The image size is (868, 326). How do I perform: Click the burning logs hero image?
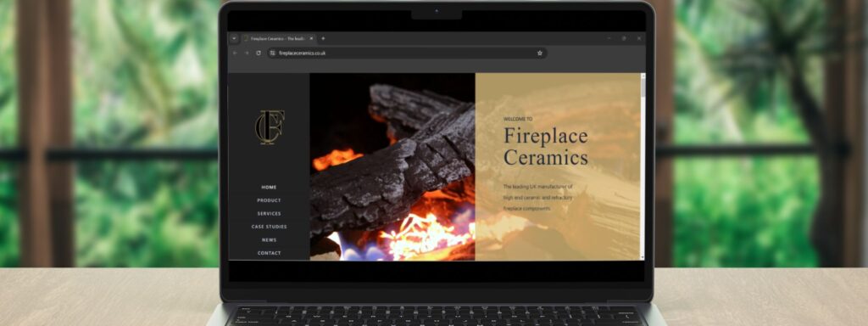(x=392, y=167)
